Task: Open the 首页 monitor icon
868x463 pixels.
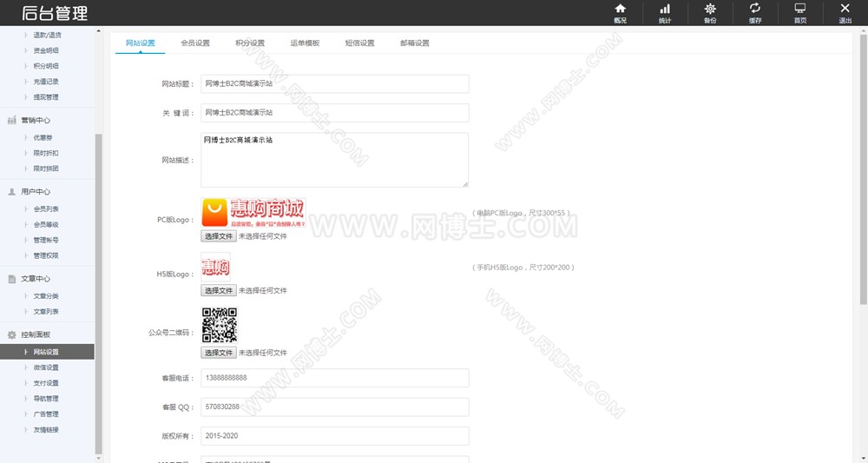Action: tap(800, 9)
